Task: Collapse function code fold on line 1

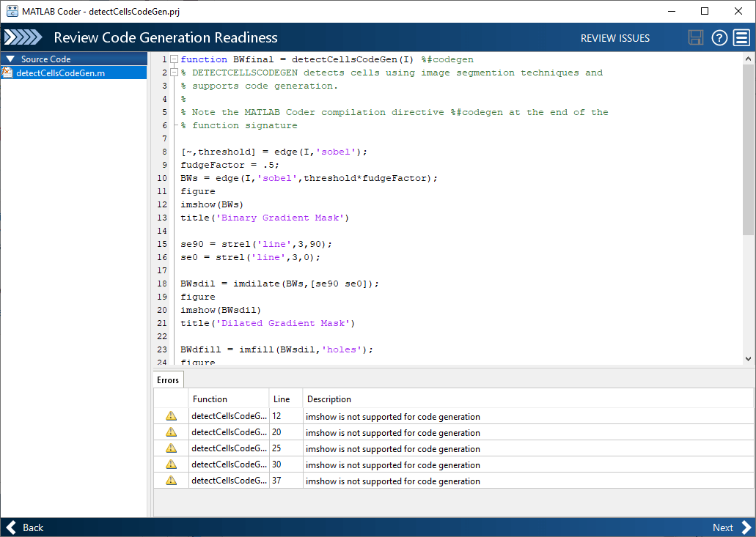Action: (x=174, y=59)
